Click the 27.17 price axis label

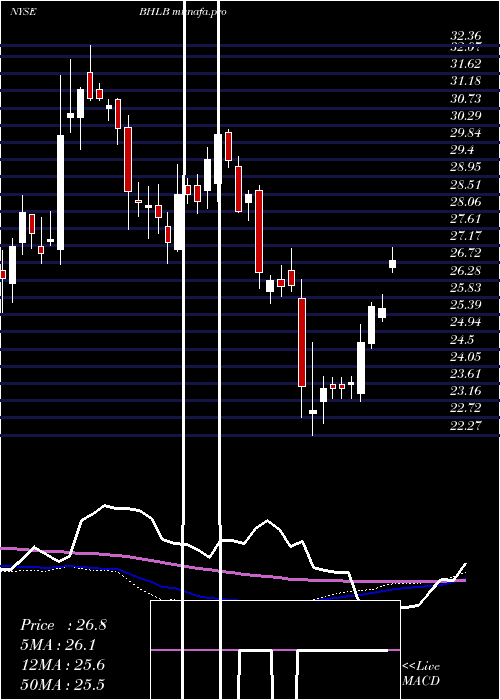point(466,236)
